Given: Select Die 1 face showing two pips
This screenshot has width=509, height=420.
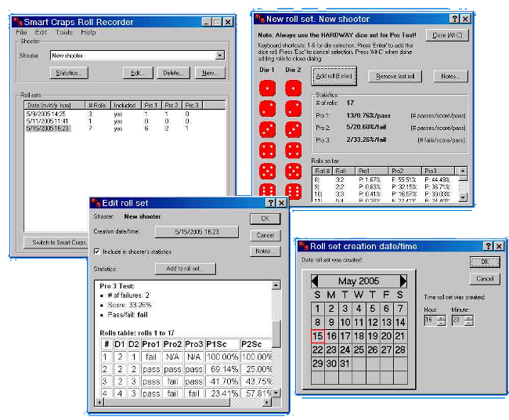Looking at the screenshot, I should 268,109.
